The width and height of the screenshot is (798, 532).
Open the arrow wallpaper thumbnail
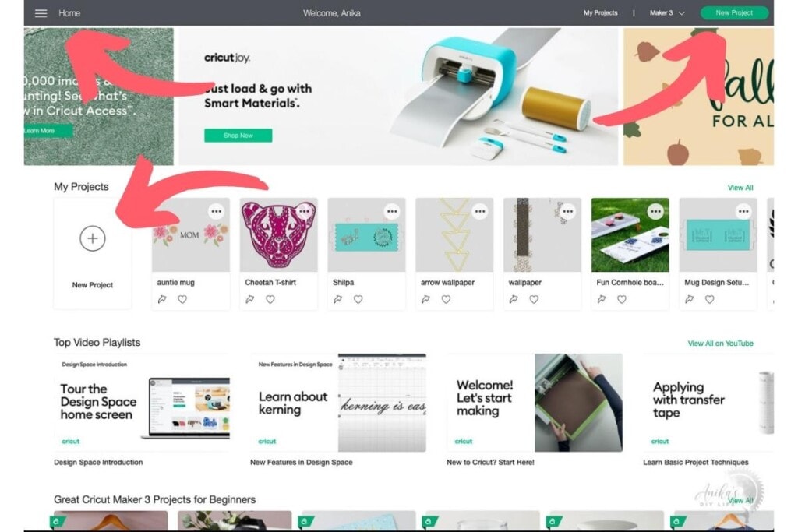point(454,235)
